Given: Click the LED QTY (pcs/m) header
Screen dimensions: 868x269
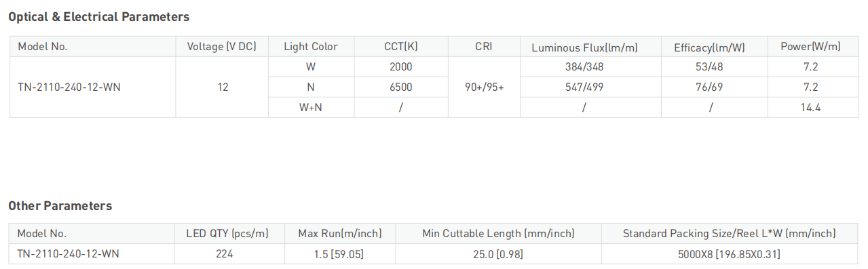Looking at the screenshot, I should pos(227,234).
